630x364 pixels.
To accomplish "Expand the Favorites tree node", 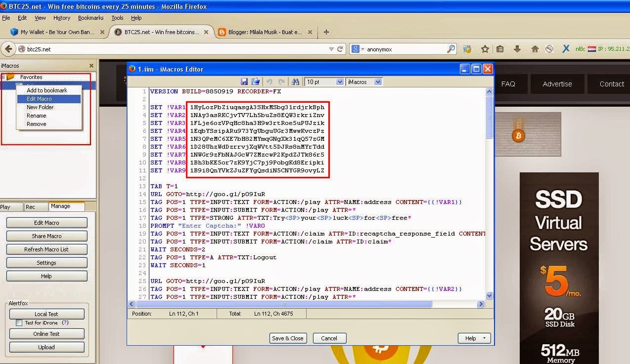I will pyautogui.click(x=3, y=77).
